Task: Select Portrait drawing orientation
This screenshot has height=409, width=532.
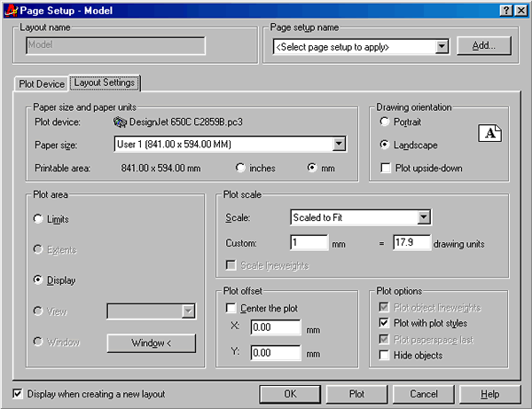Action: click(384, 122)
